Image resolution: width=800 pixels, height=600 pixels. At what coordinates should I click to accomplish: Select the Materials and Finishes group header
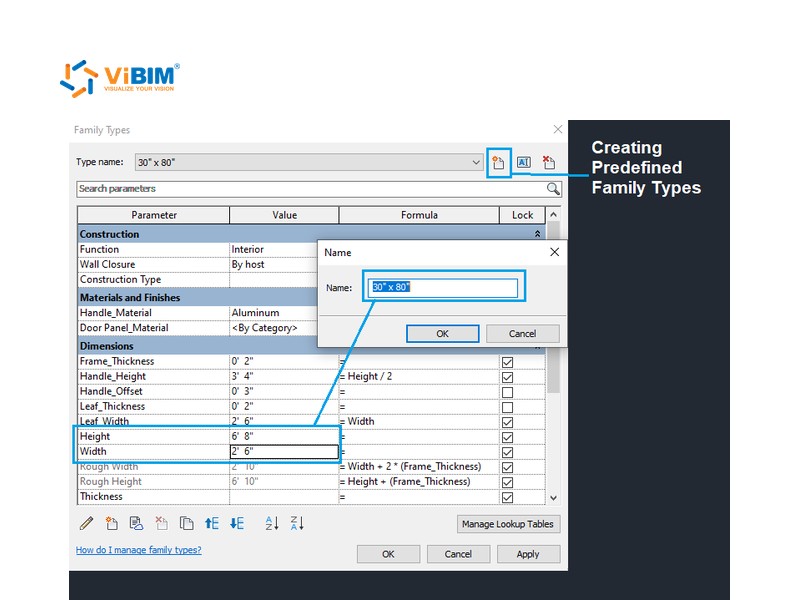pyautogui.click(x=197, y=297)
